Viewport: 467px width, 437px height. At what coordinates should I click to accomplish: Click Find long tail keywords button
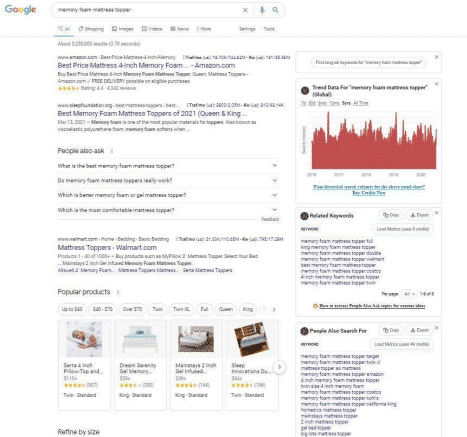(368, 62)
